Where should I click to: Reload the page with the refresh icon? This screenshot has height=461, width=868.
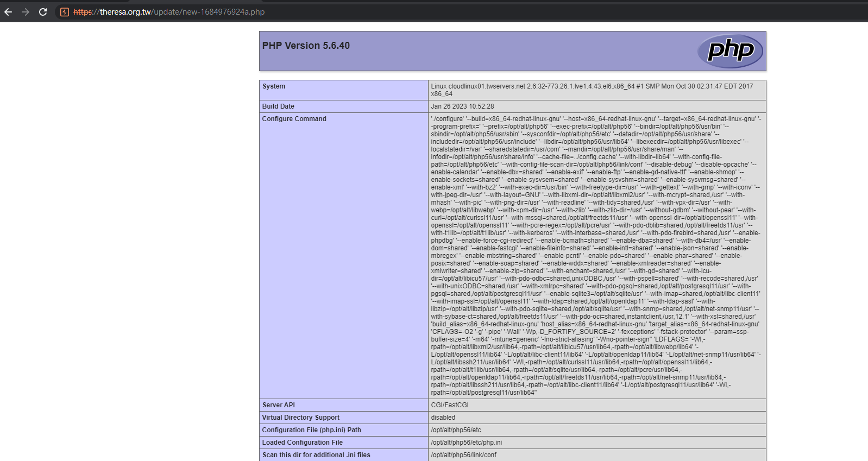point(43,12)
